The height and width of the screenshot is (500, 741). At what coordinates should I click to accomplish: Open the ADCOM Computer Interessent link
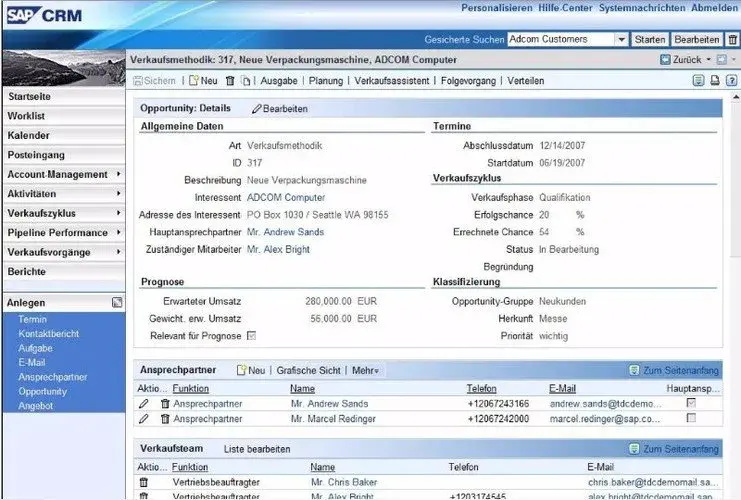pos(284,198)
